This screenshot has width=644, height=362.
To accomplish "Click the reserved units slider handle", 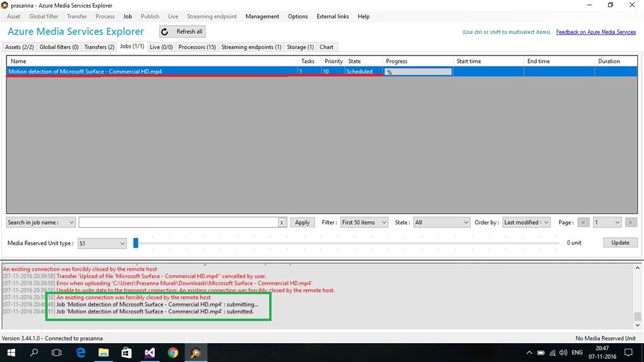I will pos(136,243).
